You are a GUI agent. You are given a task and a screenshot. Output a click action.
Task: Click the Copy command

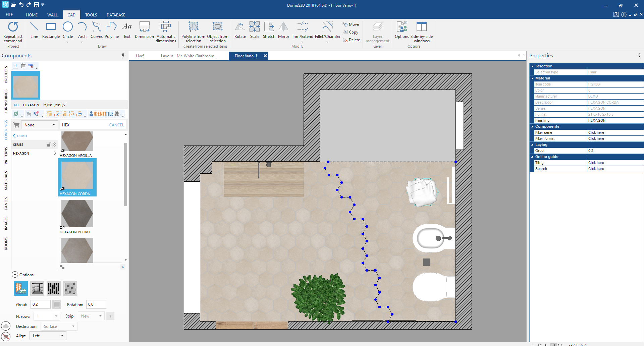351,32
